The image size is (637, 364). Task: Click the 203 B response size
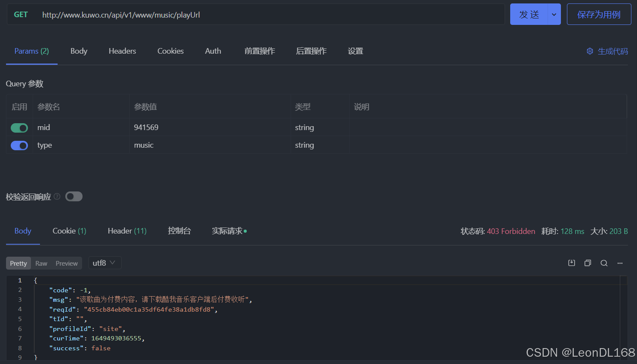point(619,231)
